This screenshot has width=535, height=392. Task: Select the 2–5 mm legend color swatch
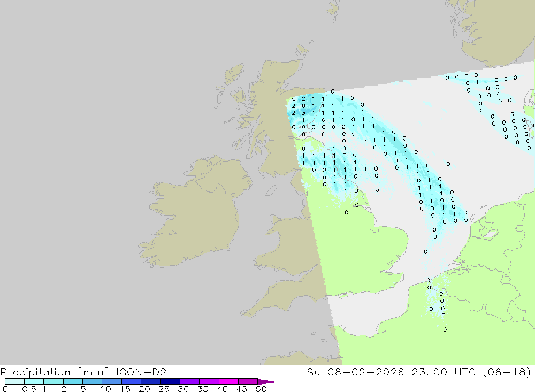pos(73,381)
